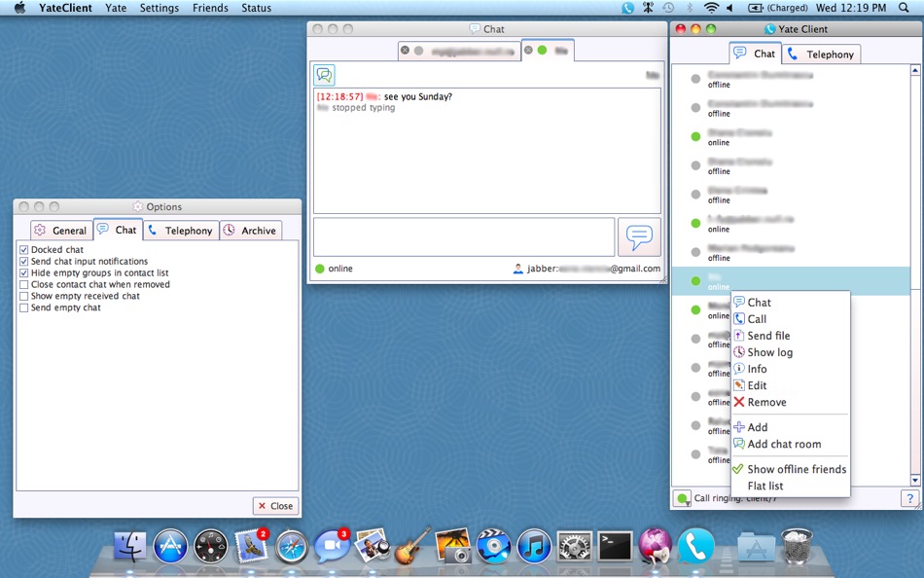
Task: Select Show log in context menu
Action: 790,352
